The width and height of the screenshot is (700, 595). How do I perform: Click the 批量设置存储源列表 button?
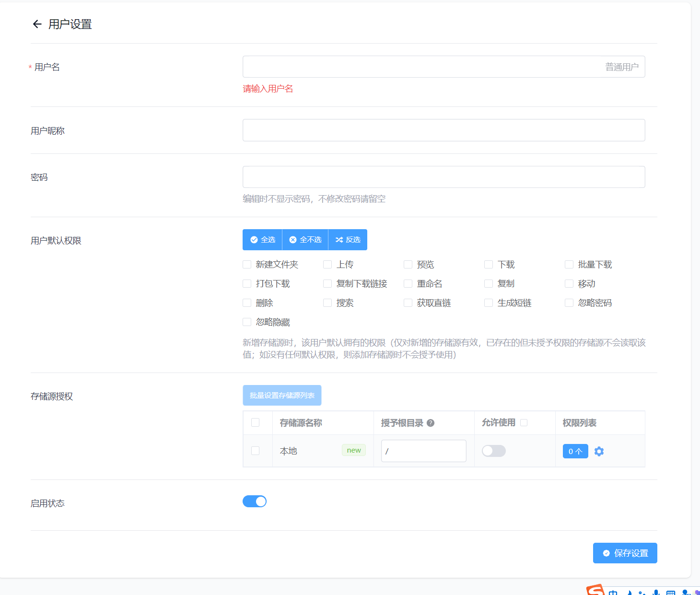[x=282, y=396]
